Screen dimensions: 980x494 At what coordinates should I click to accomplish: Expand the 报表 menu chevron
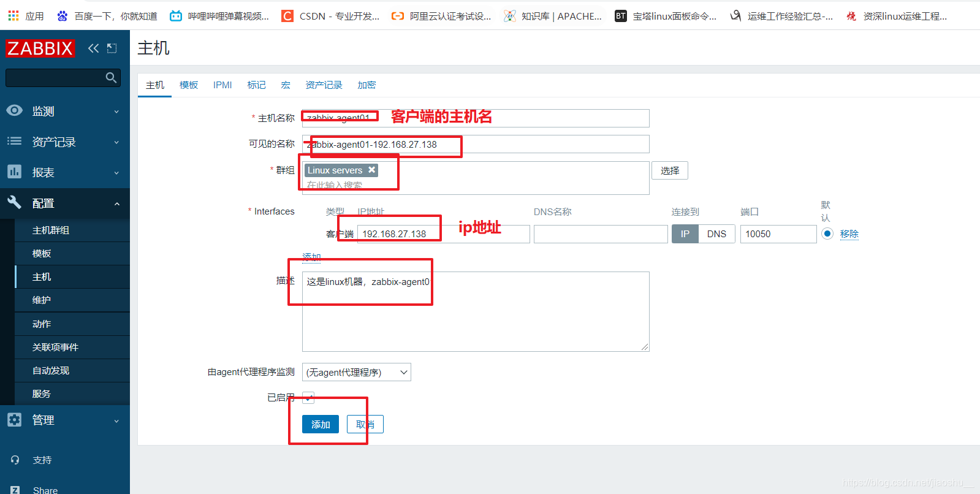pos(116,173)
